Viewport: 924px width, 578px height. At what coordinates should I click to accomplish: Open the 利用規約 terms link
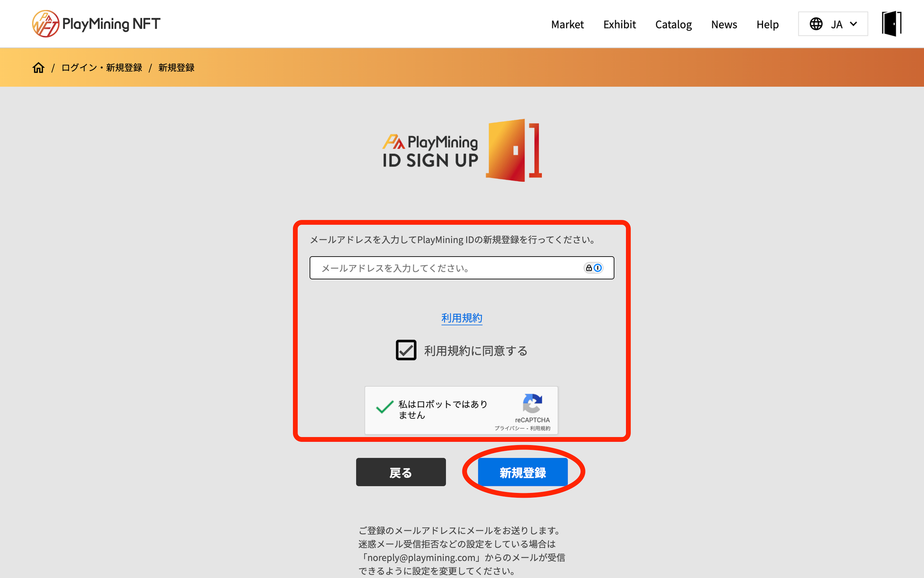pyautogui.click(x=462, y=318)
